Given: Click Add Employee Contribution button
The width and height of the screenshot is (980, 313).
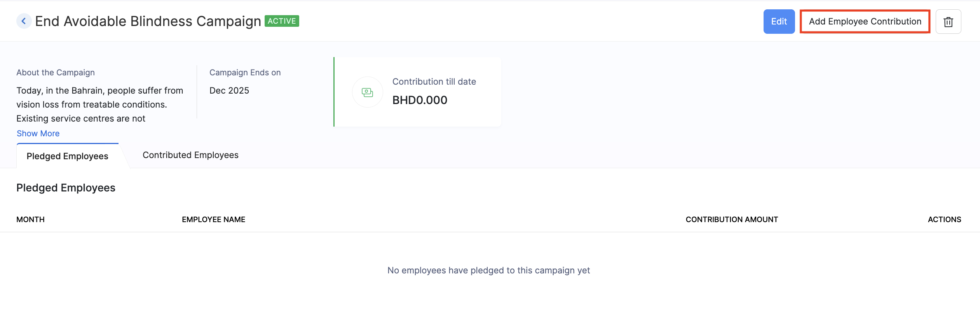Looking at the screenshot, I should 865,22.
